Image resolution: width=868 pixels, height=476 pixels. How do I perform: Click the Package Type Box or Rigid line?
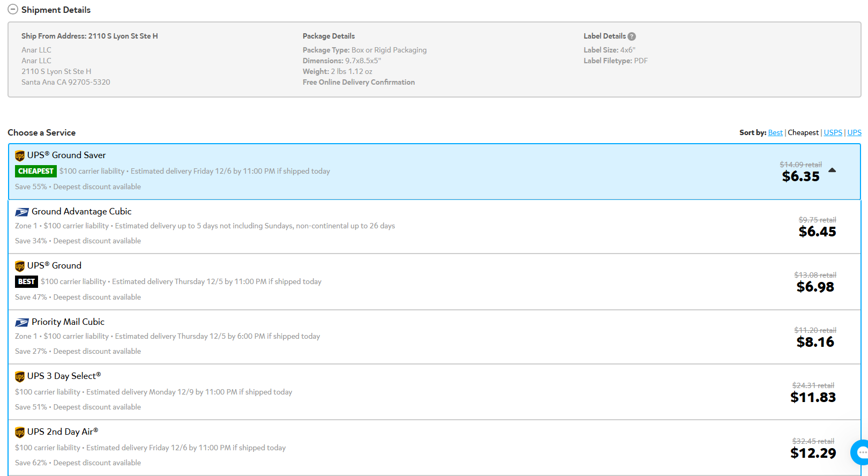click(x=364, y=50)
